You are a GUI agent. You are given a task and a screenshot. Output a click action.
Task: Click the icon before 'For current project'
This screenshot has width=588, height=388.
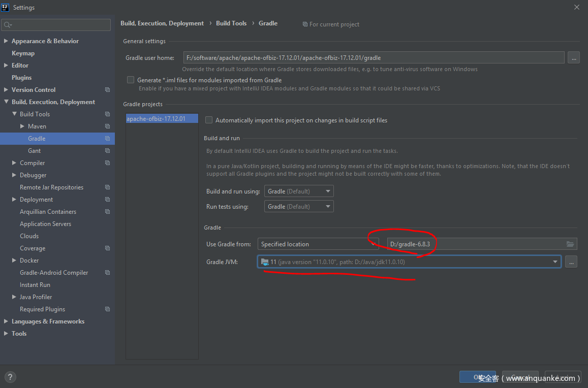tap(305, 24)
